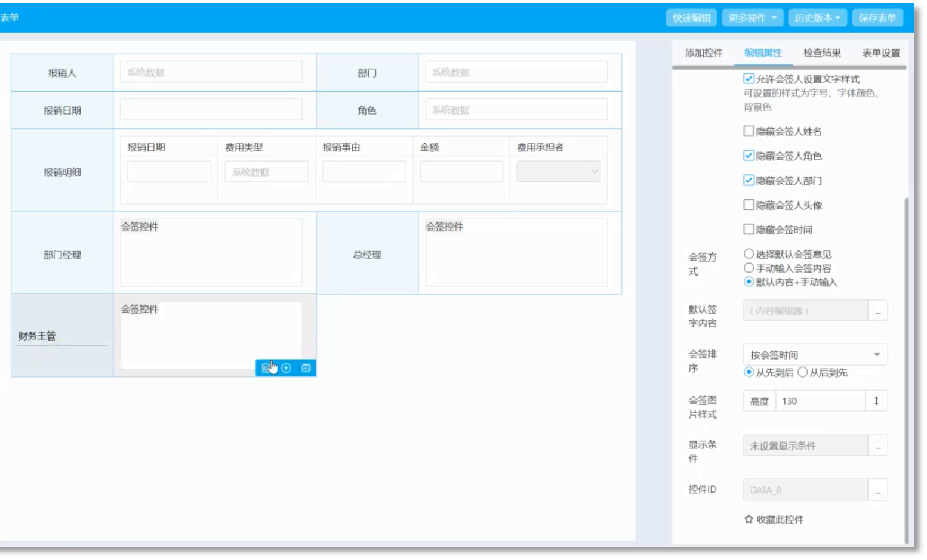Tick the 隐藏会签时间 checkbox

[749, 230]
